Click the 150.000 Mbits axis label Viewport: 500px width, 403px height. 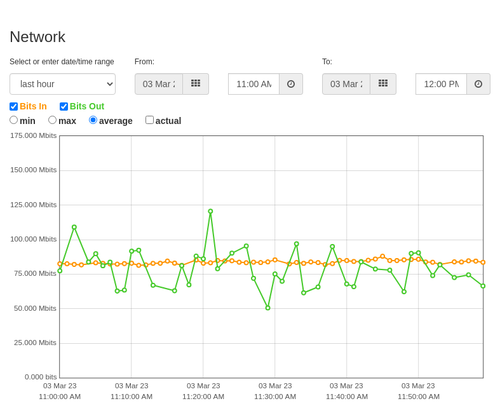(x=33, y=170)
